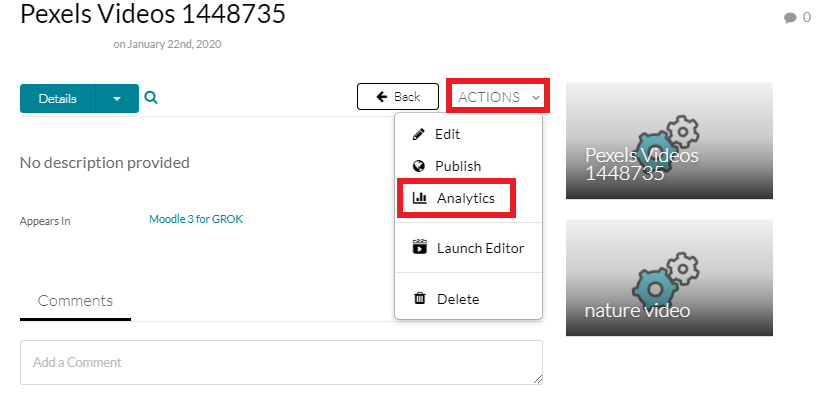The image size is (822, 399).
Task: Switch to the Comments tab
Action: (75, 301)
